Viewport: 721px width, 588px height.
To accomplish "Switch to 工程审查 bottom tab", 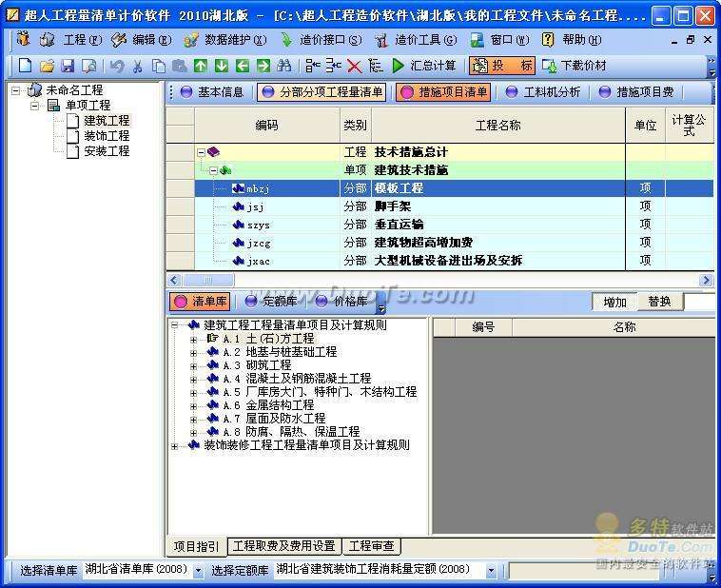I will click(372, 546).
